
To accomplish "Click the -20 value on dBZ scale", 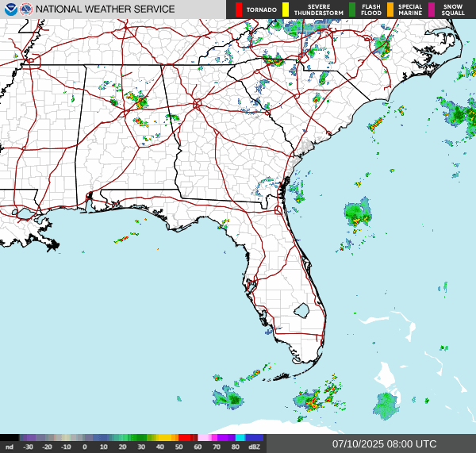I will coord(47,447).
